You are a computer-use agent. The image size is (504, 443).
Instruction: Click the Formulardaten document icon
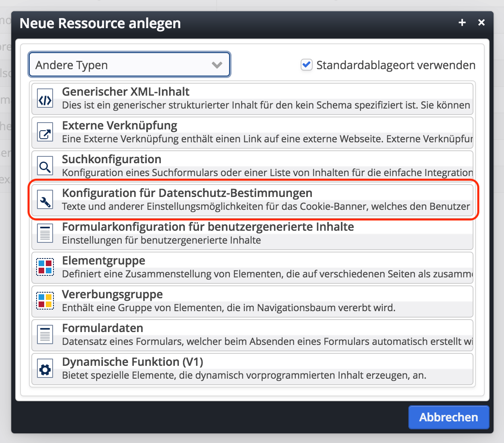[45, 335]
